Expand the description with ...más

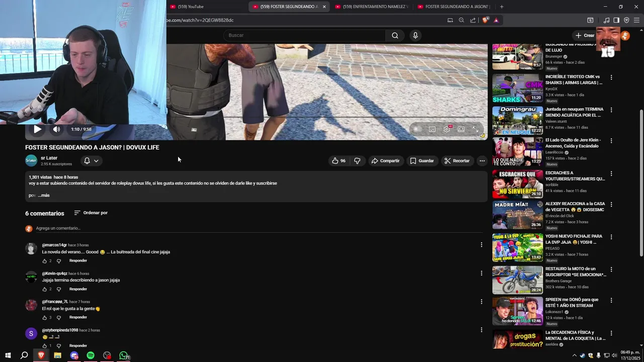(44, 195)
